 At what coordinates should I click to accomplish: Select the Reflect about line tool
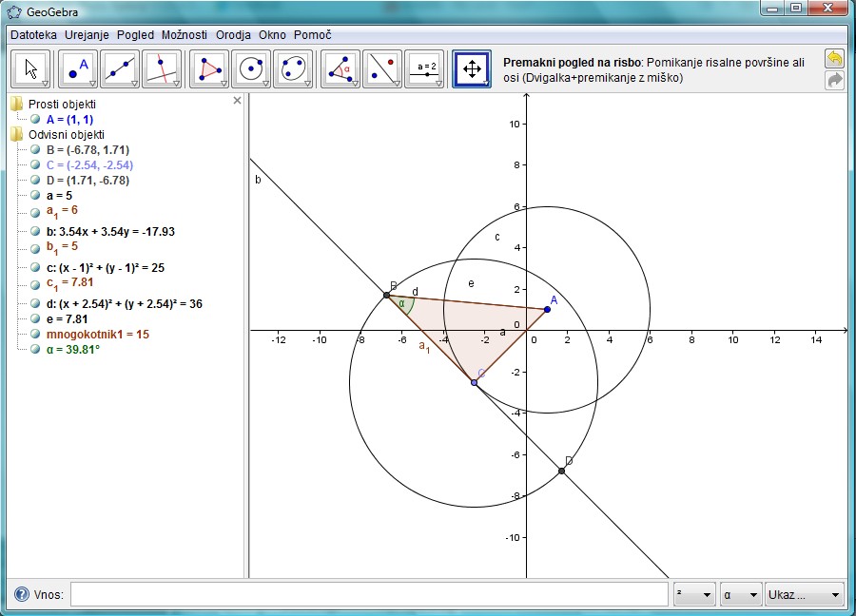click(x=382, y=69)
